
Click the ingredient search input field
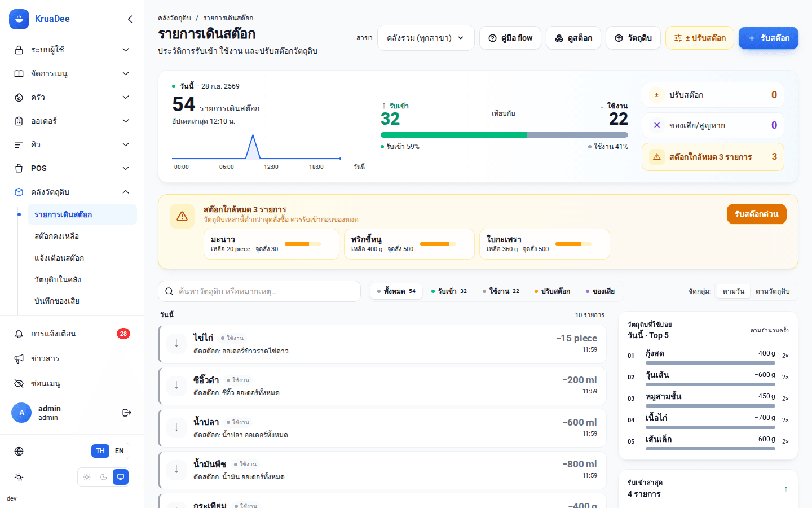[259, 291]
